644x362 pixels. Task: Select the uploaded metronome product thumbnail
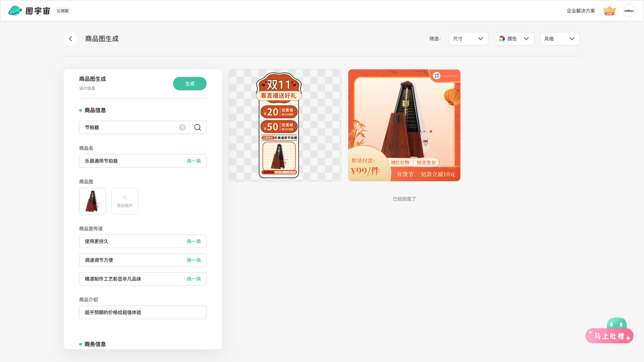pos(92,201)
